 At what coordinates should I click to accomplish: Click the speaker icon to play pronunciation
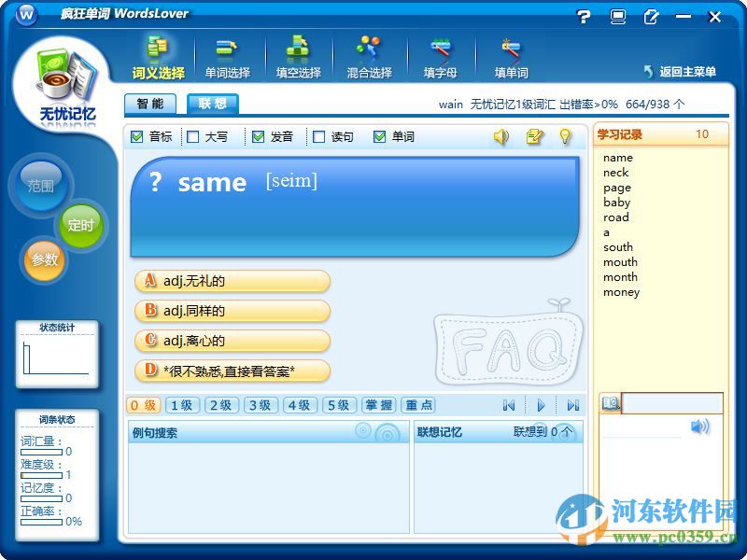[501, 137]
